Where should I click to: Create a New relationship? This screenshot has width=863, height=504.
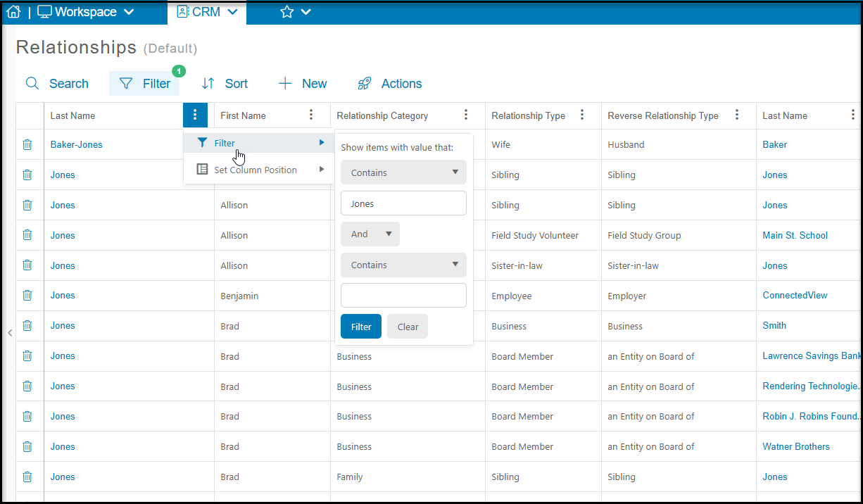(303, 84)
